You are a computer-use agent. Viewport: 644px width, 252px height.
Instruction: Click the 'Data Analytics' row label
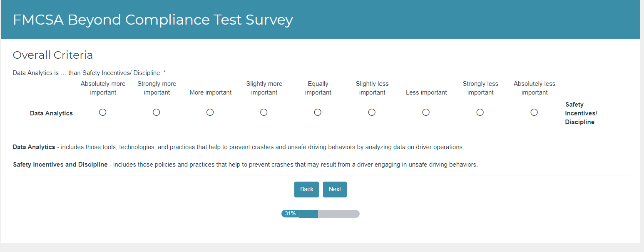51,113
